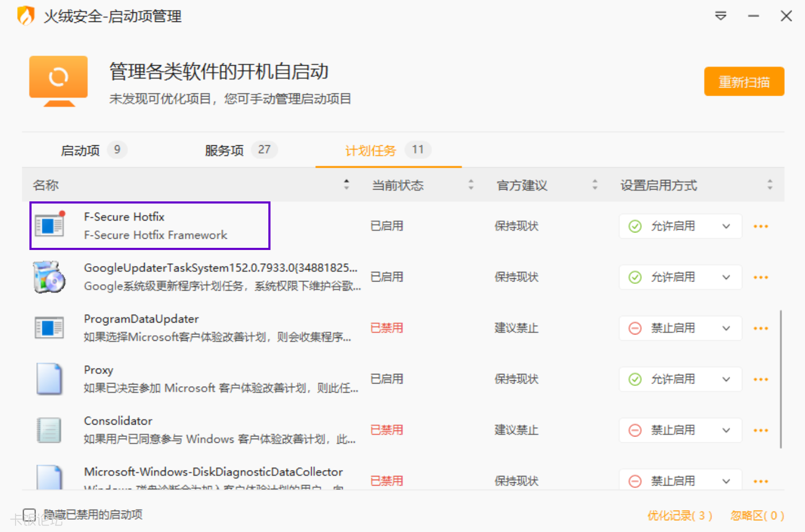Click the task list vertical scrollbar
This screenshot has width=805, height=532.
coord(781,379)
